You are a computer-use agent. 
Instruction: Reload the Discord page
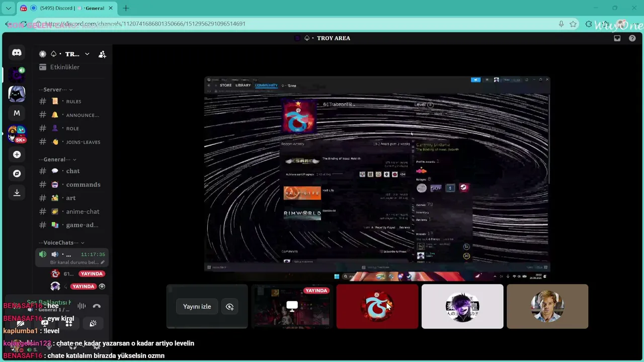(23, 24)
